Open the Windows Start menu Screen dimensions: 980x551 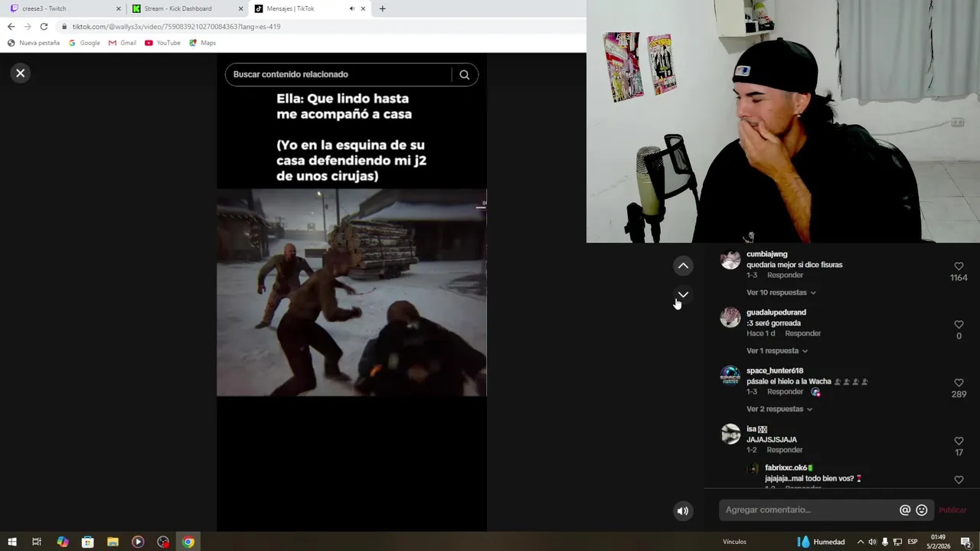[12, 542]
